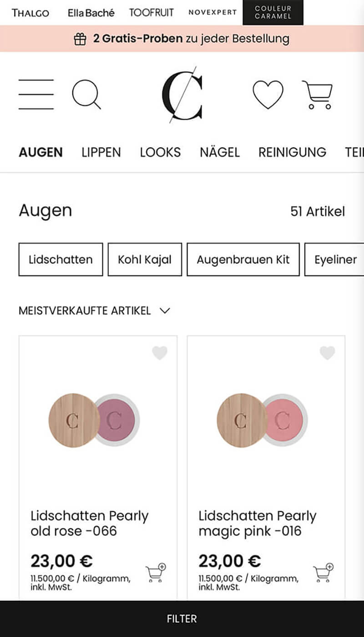Open the Thalgo brand link
The height and width of the screenshot is (637, 364).
coord(30,13)
